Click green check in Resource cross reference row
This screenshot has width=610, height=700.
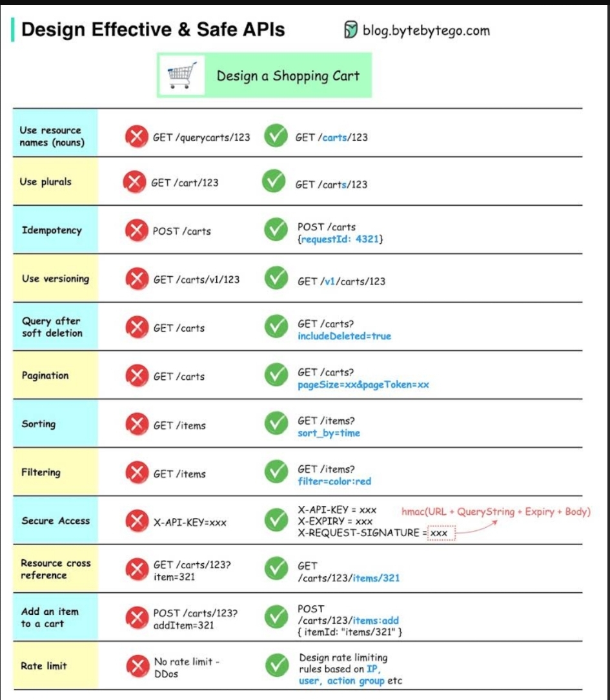point(276,569)
